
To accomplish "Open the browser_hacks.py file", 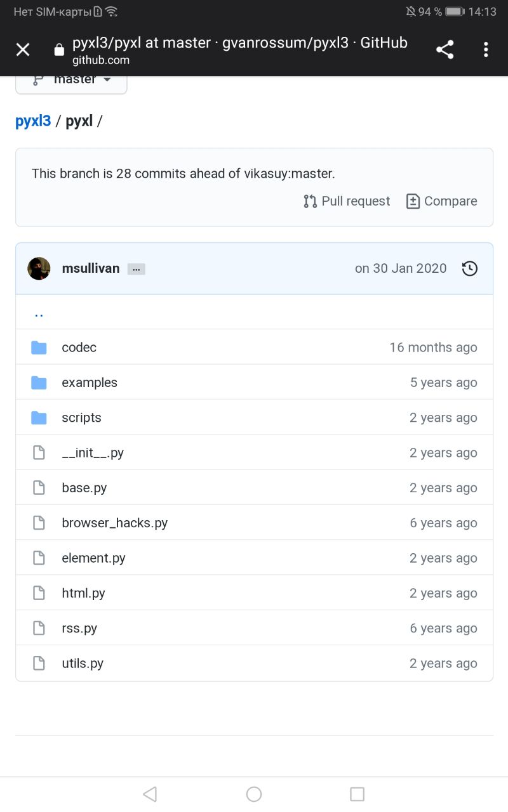I will pyautogui.click(x=114, y=523).
